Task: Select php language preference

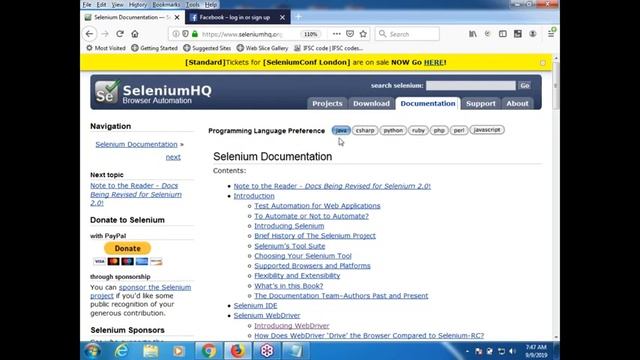Action: [x=439, y=130]
